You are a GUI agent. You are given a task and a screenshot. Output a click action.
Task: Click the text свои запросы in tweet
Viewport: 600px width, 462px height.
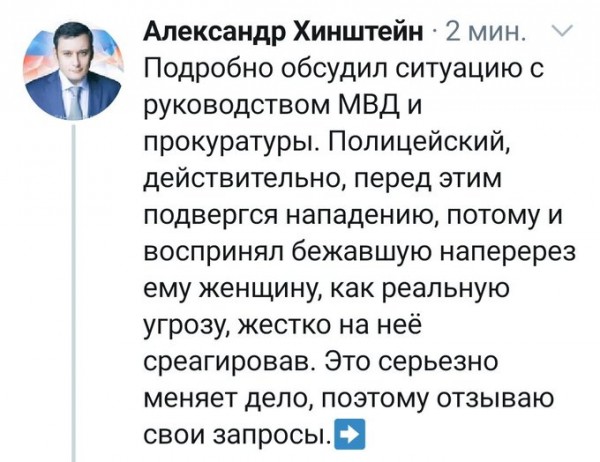238,436
